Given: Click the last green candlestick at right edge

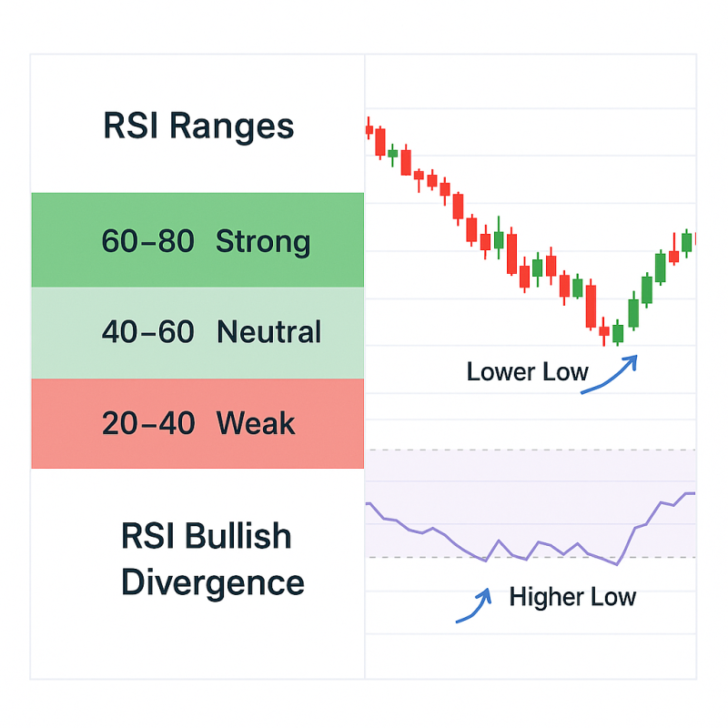Looking at the screenshot, I should pos(687,242).
